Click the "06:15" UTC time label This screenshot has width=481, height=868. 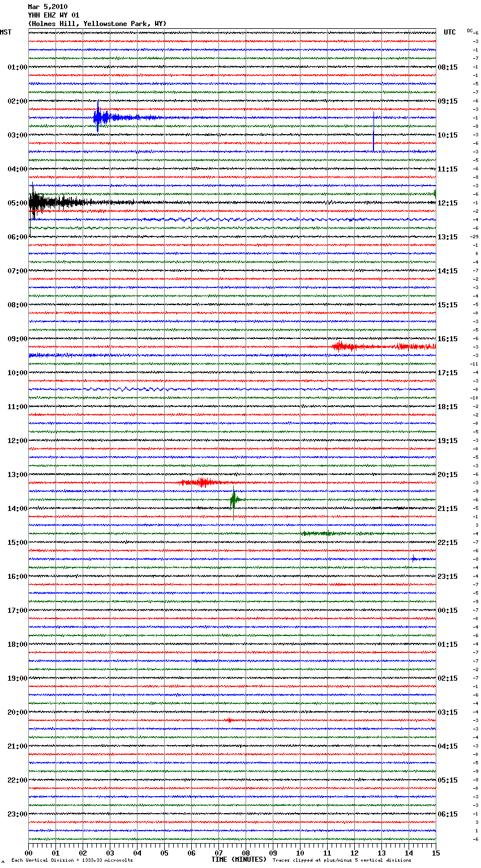coord(448,814)
